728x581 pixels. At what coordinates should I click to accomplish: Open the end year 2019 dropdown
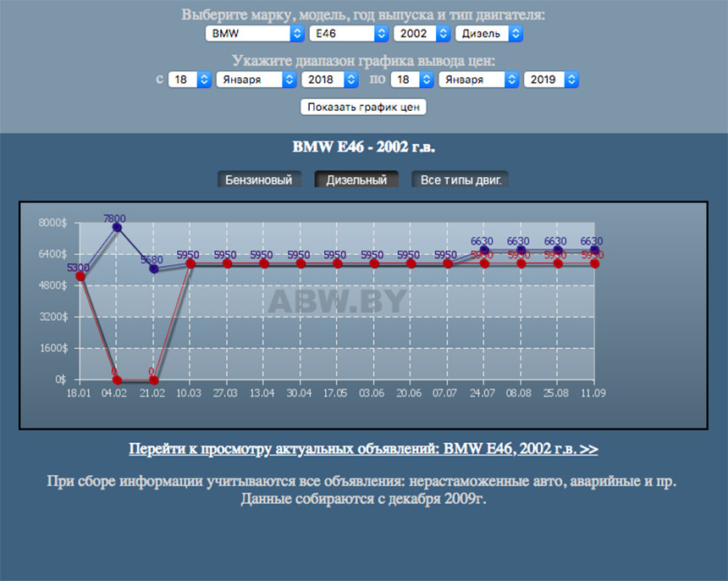(x=551, y=80)
